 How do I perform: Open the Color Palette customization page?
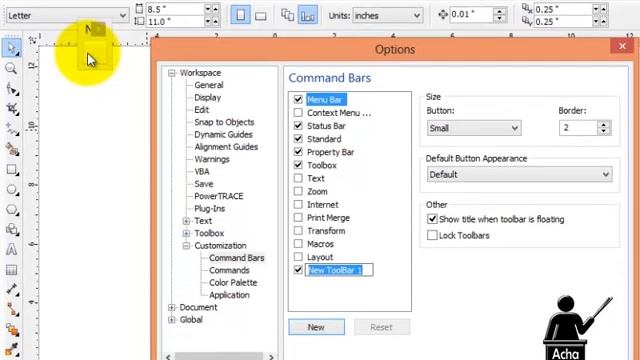click(233, 282)
